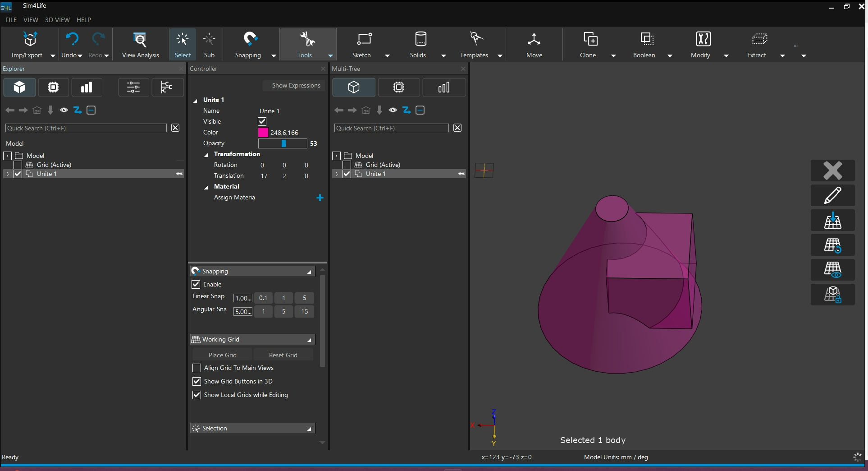
Task: Disable the snapping Enable checkbox
Action: pos(196,284)
